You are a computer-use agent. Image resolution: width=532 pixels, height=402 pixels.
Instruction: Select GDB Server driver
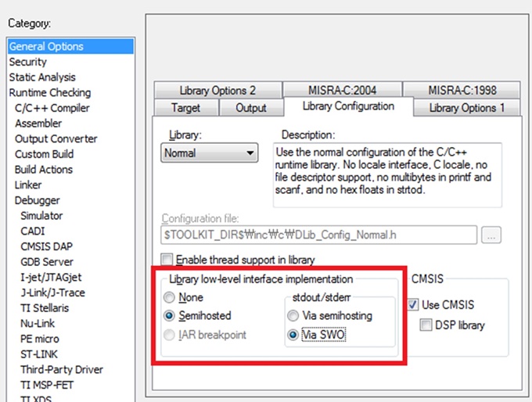coord(47,262)
